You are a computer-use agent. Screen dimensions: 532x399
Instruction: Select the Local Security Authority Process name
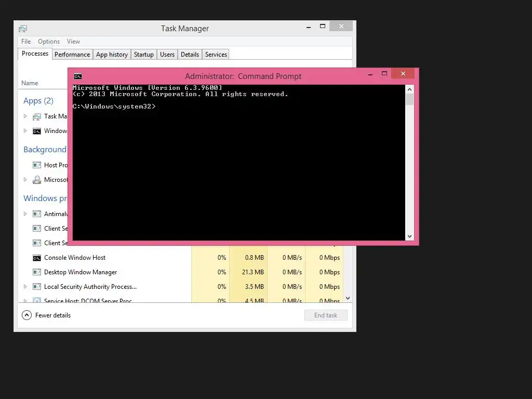click(x=90, y=287)
